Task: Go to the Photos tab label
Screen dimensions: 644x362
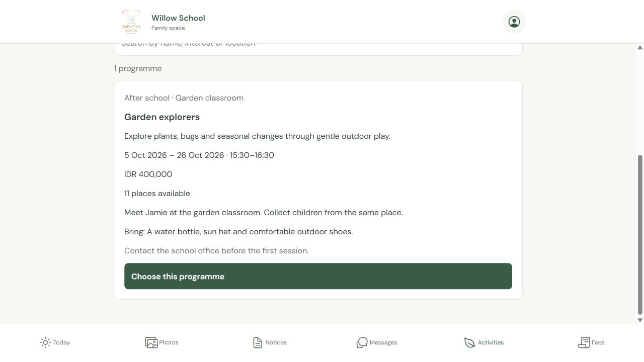Action: 169,342
